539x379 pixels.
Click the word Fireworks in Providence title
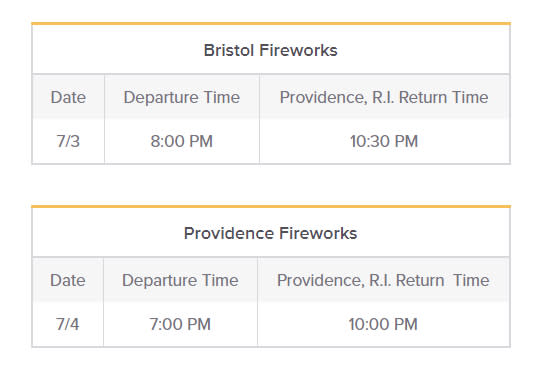318,233
